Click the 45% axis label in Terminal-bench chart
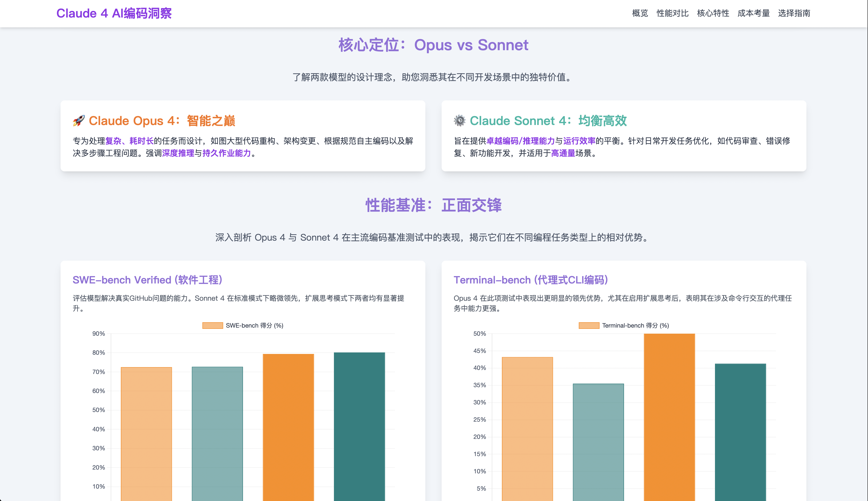The width and height of the screenshot is (868, 501). (480, 351)
